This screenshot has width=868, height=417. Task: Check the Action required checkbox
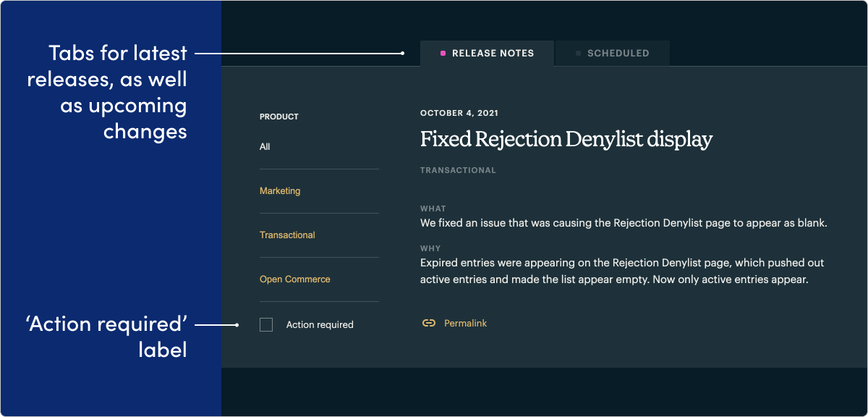[266, 324]
